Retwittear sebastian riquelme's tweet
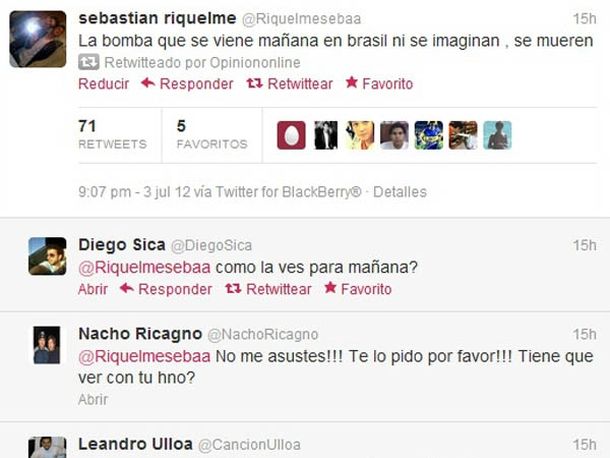Viewport: 610px width, 458px height. 290,84
